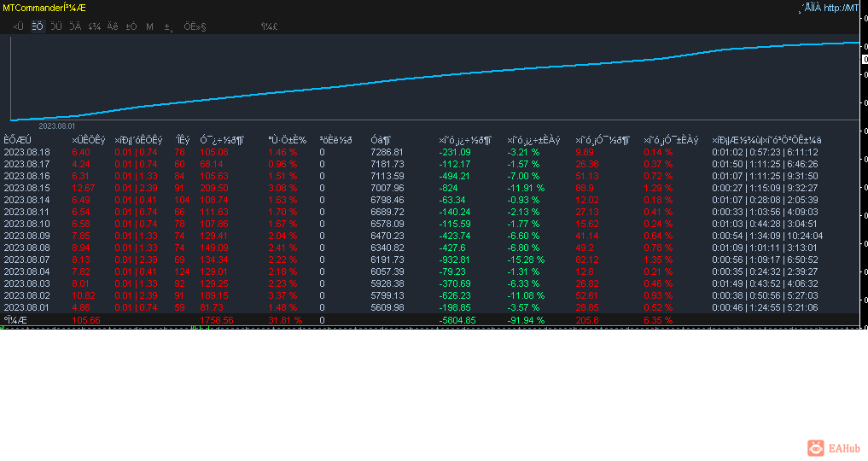Image resolution: width=868 pixels, height=461 pixels.
Task: Click the 0:01:02 | 0:57:23 | 6:11:12 duration
Action: [765, 152]
